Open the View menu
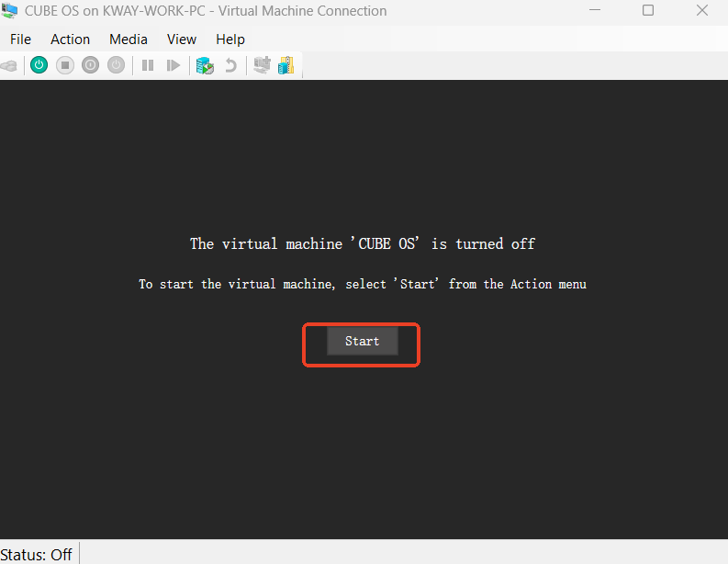 point(182,39)
